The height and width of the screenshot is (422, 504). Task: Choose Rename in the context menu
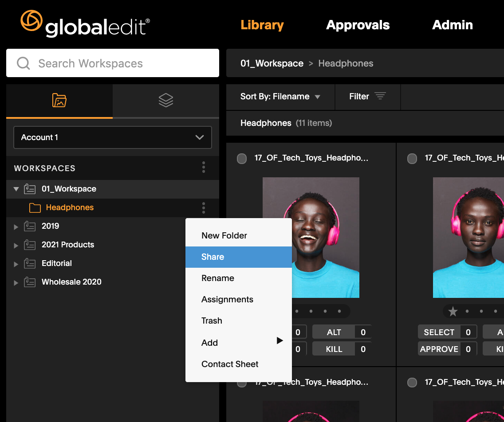point(239,278)
